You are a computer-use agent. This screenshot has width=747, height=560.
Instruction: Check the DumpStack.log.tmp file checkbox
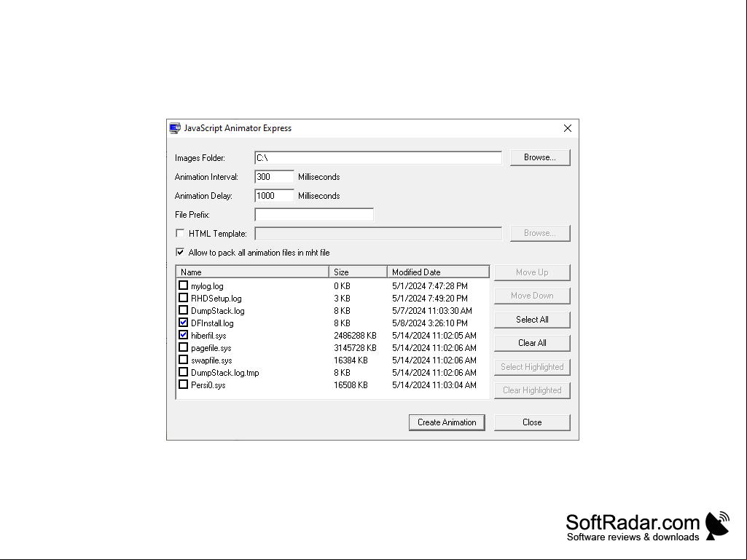tap(184, 372)
